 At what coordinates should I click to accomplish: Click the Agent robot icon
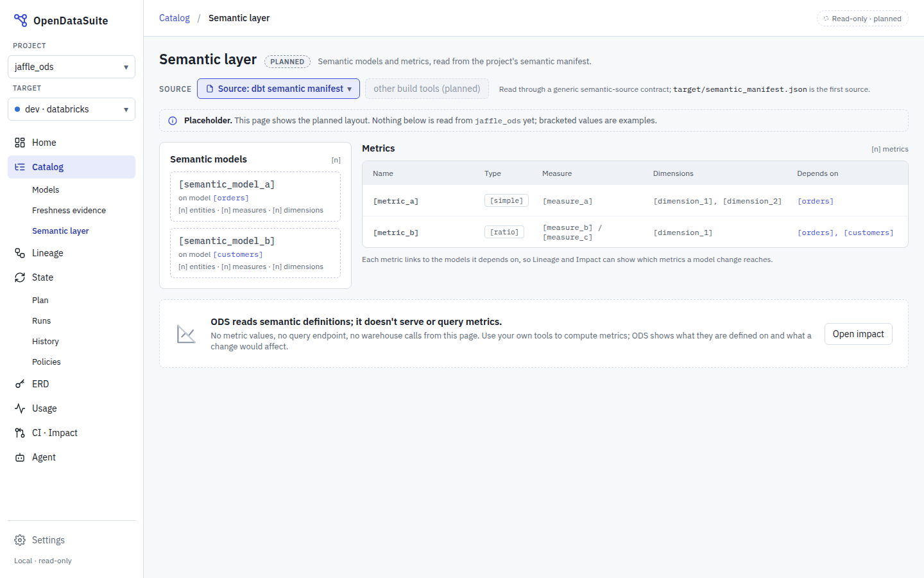point(20,457)
